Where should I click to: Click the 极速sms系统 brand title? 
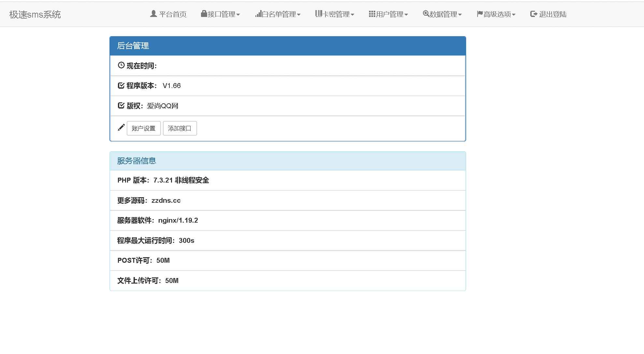pyautogui.click(x=35, y=14)
